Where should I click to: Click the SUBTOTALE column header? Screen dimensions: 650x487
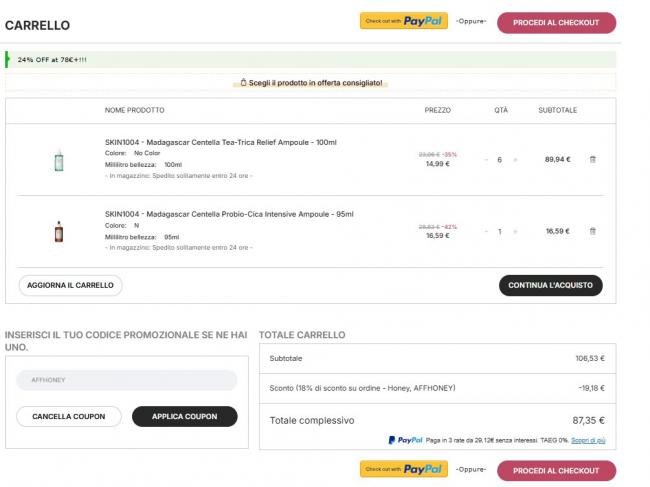[558, 110]
